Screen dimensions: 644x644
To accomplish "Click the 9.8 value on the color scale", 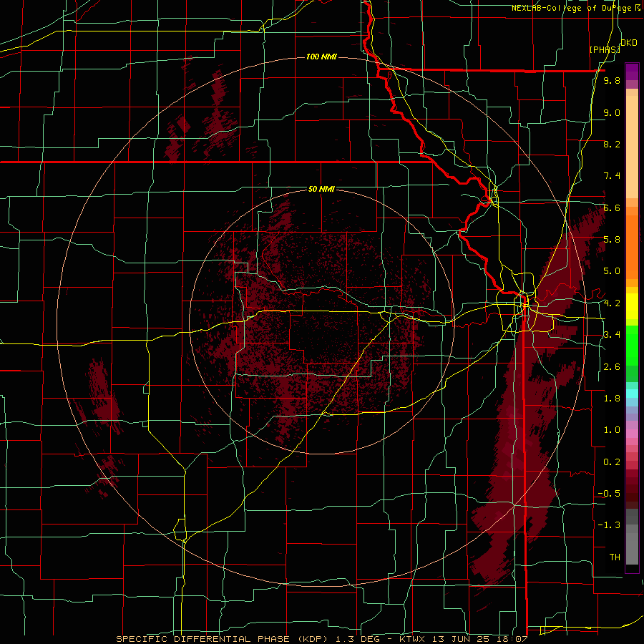I will (x=612, y=81).
